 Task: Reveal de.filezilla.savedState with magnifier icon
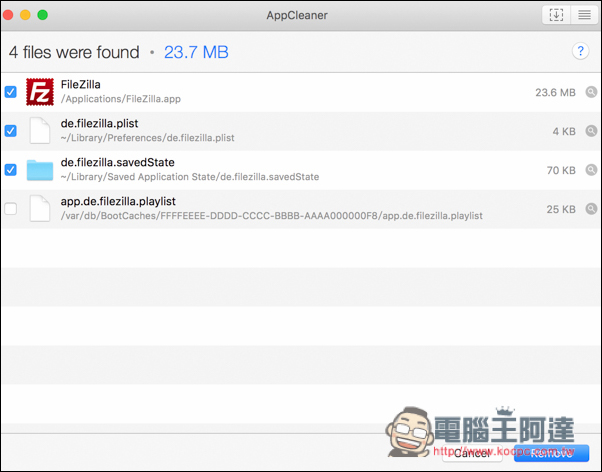pyautogui.click(x=591, y=170)
